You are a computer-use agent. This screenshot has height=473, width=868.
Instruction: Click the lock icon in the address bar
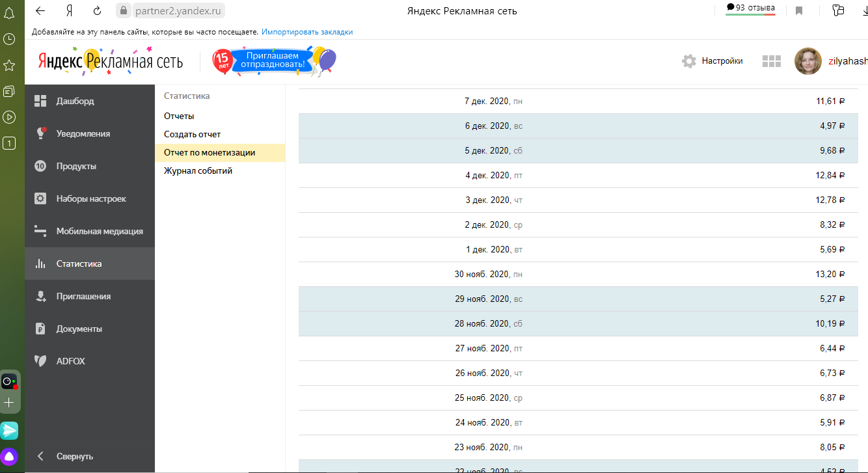(x=124, y=10)
